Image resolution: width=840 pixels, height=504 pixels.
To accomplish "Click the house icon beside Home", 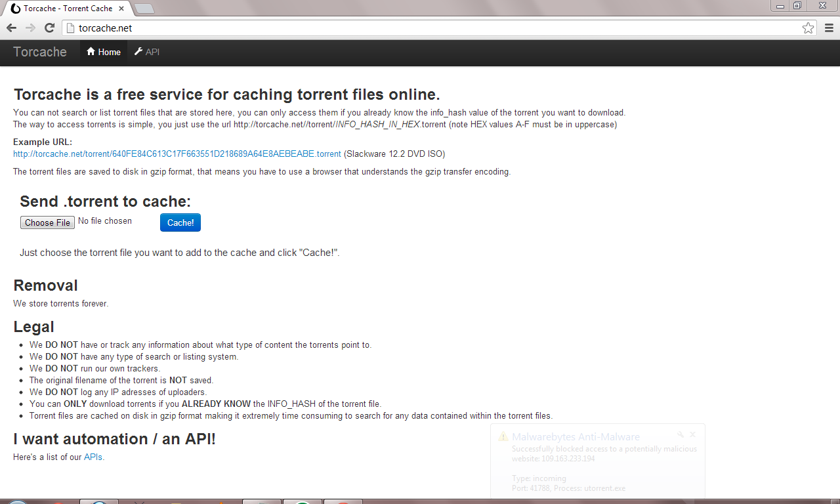I will point(91,52).
